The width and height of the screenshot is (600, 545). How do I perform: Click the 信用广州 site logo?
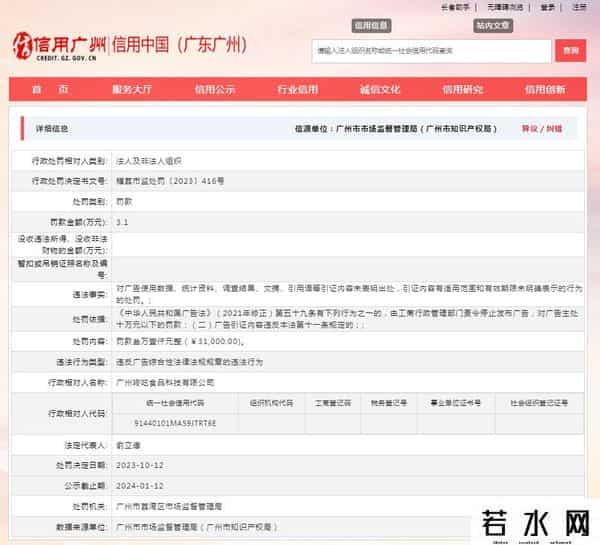point(59,46)
